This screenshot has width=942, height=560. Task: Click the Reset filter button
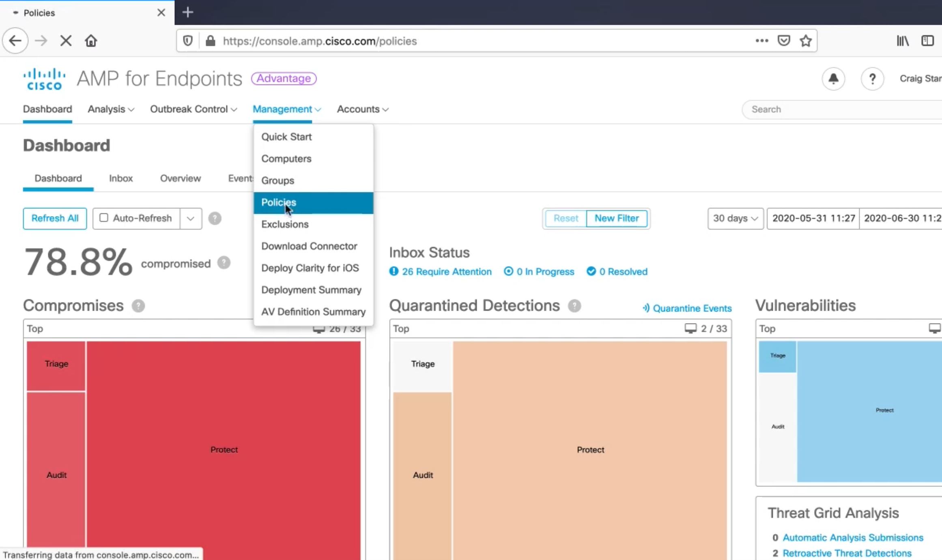point(566,219)
